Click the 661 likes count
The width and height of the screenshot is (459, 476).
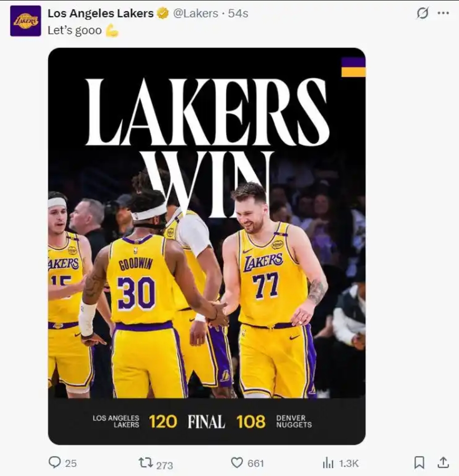click(x=255, y=463)
